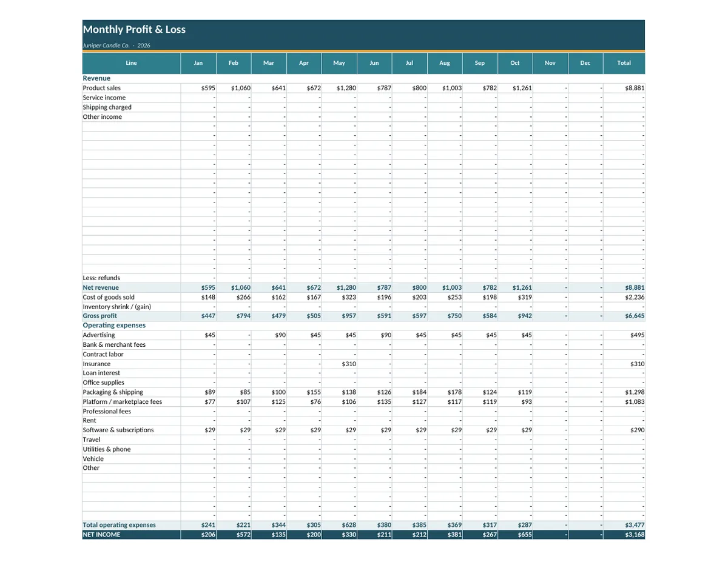Select the 'Total' column header
This screenshot has height=562, width=728.
click(624, 63)
